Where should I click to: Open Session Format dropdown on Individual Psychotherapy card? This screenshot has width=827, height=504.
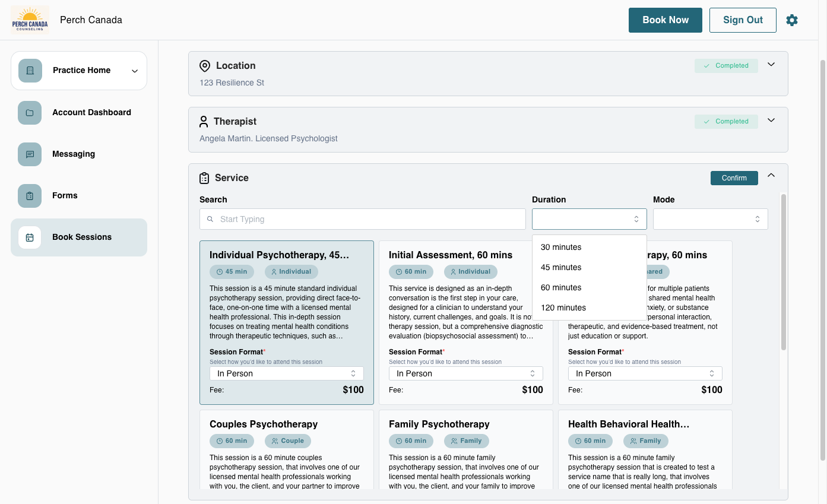tap(287, 373)
